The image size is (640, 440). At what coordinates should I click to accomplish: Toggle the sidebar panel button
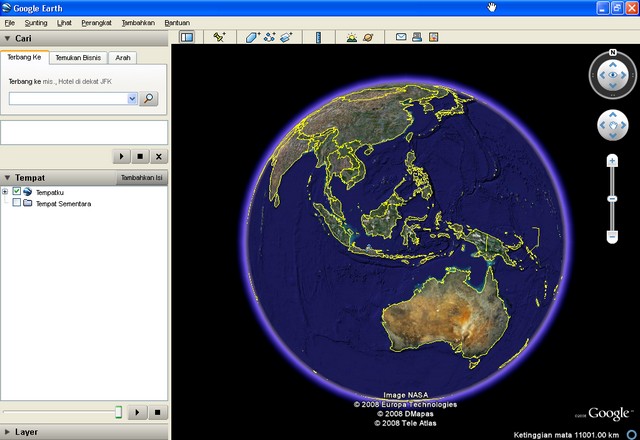(x=187, y=37)
